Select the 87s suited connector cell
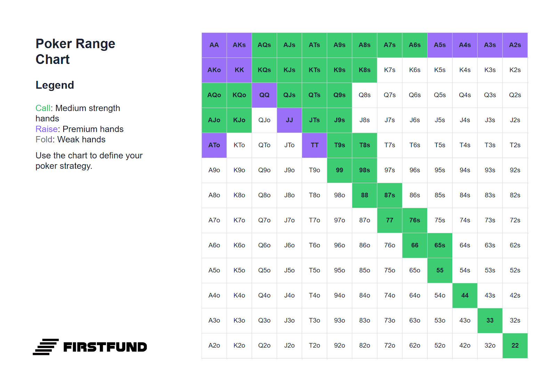 click(x=390, y=195)
